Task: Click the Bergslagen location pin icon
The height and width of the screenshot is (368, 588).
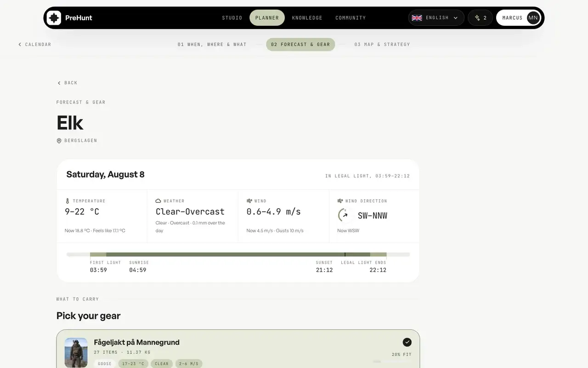Action: (x=59, y=141)
